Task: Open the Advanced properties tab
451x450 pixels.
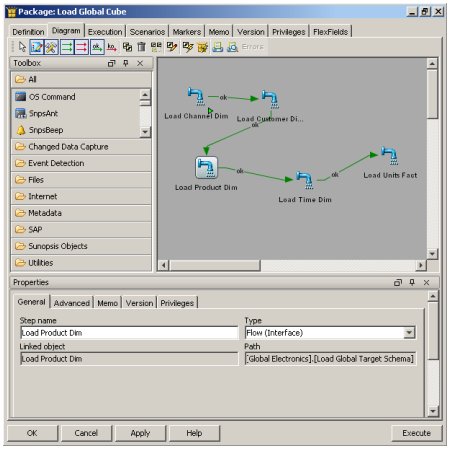Action: 72,303
